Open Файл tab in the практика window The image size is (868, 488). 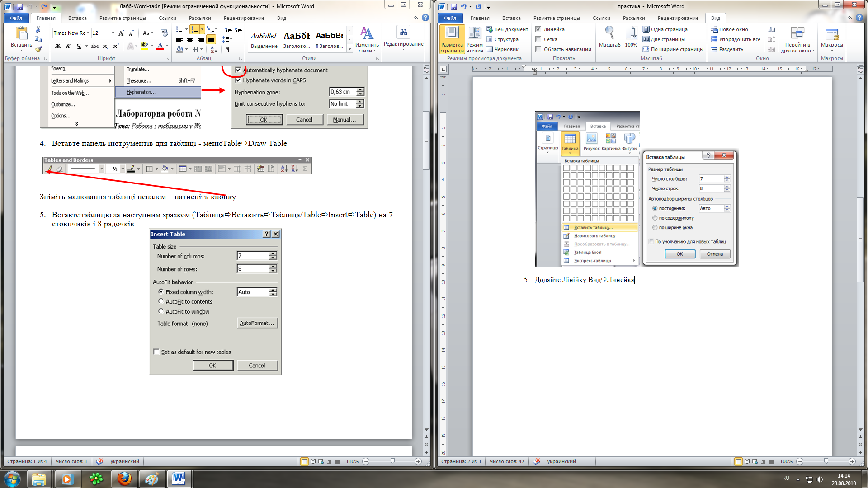450,18
